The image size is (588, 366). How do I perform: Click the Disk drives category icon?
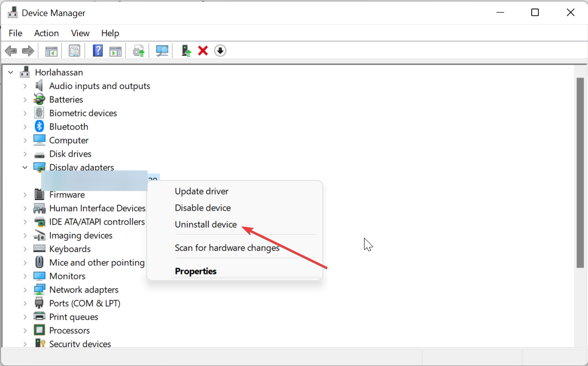[x=39, y=154]
